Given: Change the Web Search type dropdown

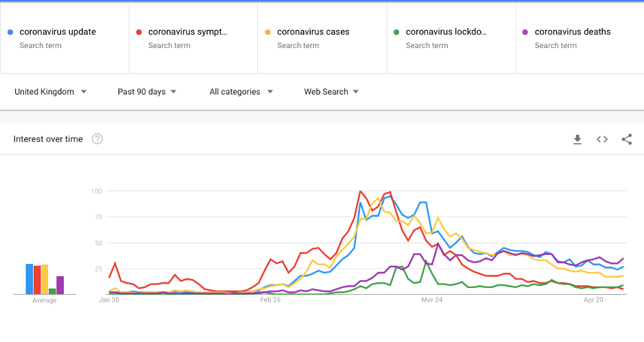Looking at the screenshot, I should (331, 92).
